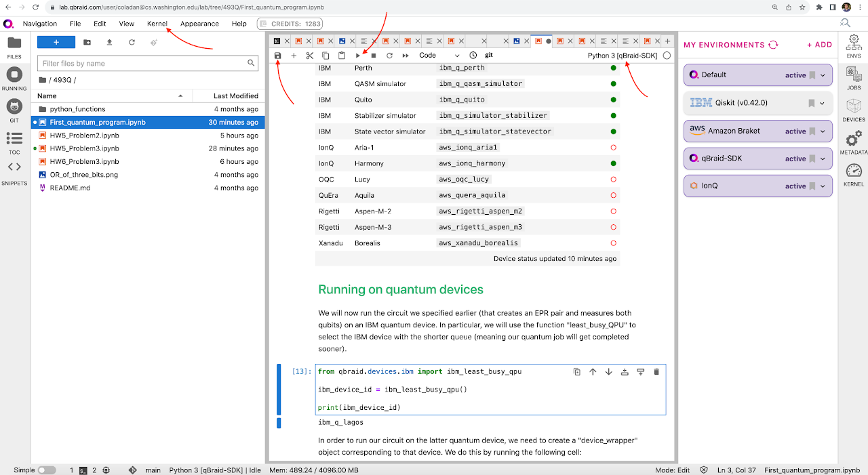
Task: Cut selected cells with the scissors icon
Action: point(310,56)
